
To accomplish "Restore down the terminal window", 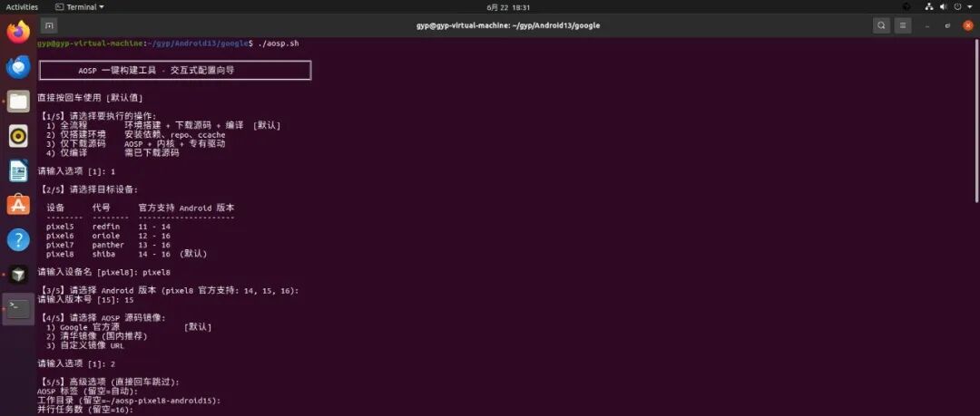I will point(947,25).
